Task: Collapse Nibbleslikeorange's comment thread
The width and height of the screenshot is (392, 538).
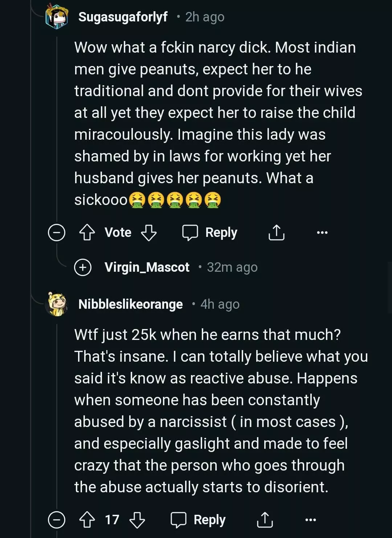Action: click(57, 520)
